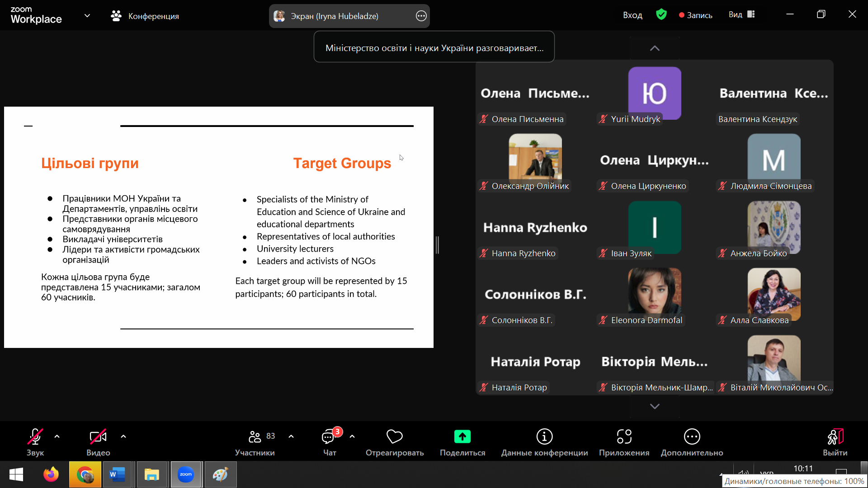
Task: Toggle the View layout button
Action: (x=741, y=15)
